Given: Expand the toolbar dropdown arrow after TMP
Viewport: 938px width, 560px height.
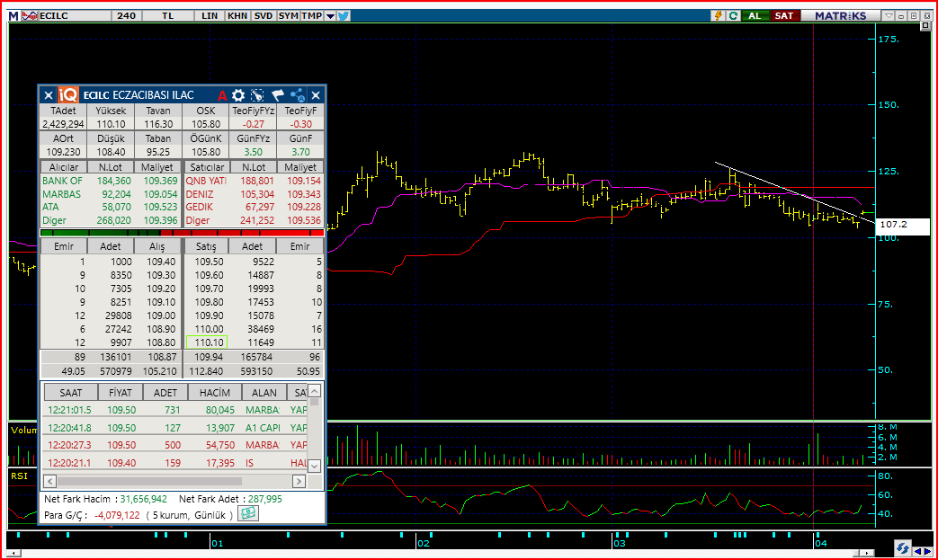Looking at the screenshot, I should click(330, 16).
